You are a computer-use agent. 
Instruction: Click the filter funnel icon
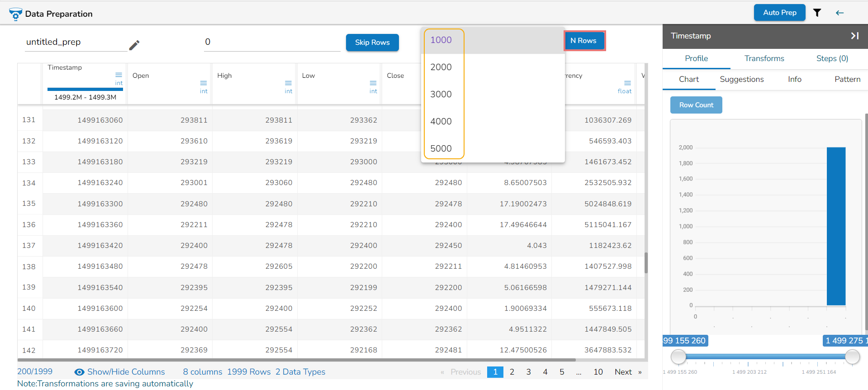coord(817,13)
